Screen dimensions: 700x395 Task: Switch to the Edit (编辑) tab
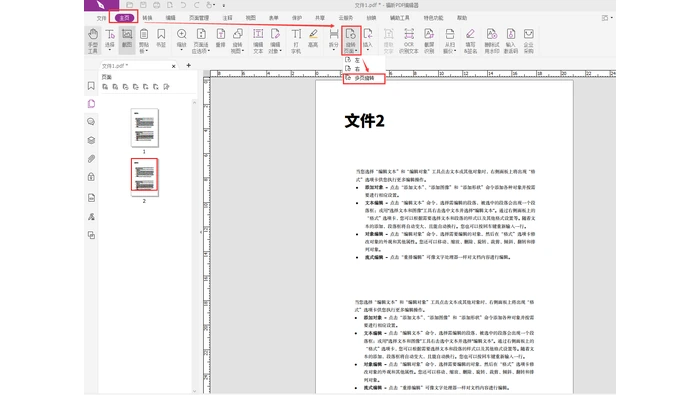pyautogui.click(x=171, y=18)
